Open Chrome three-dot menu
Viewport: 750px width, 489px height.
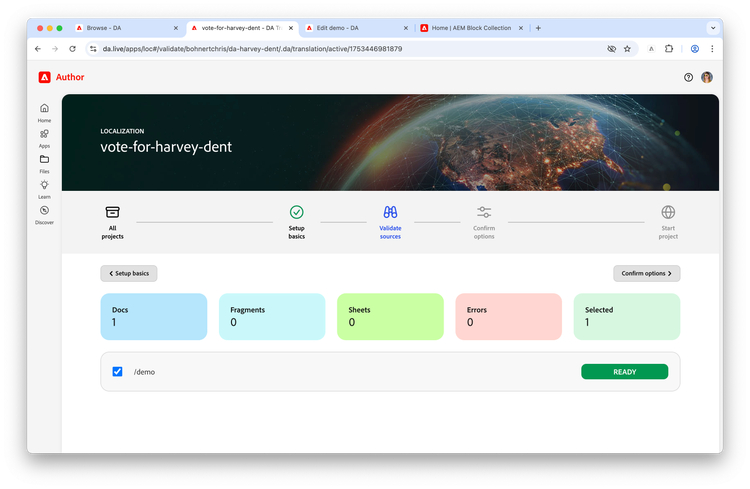pyautogui.click(x=712, y=49)
